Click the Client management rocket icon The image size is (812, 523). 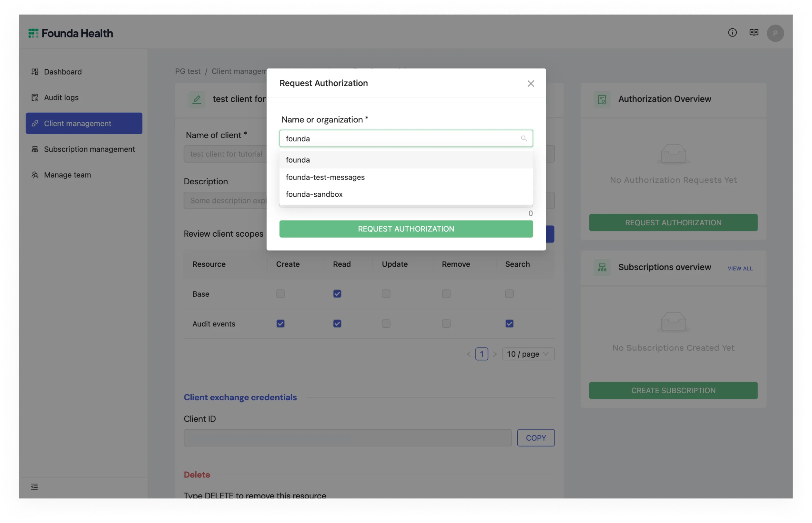click(x=35, y=123)
